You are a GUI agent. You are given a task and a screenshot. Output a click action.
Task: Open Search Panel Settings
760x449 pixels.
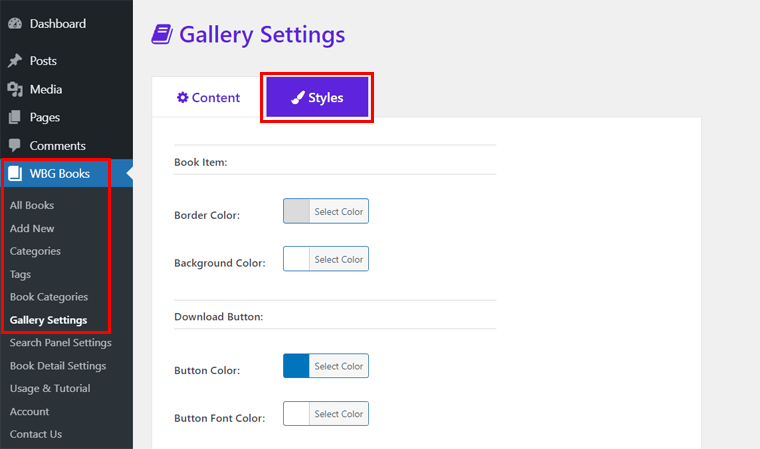[60, 343]
